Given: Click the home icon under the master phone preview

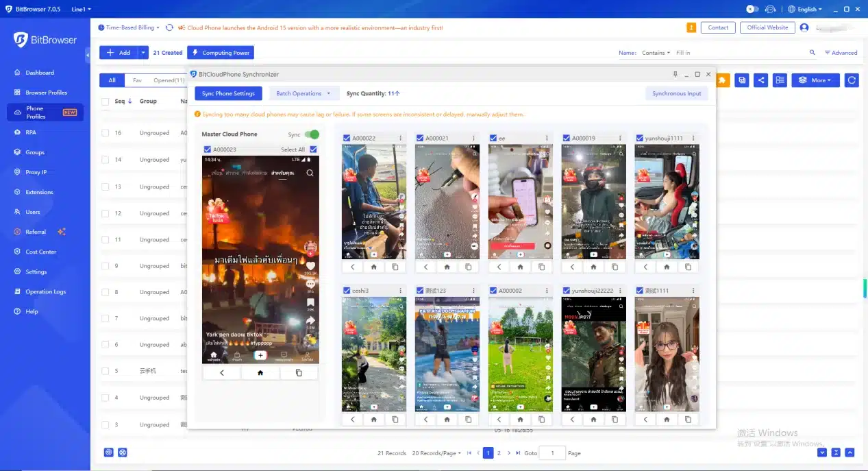Looking at the screenshot, I should point(260,372).
